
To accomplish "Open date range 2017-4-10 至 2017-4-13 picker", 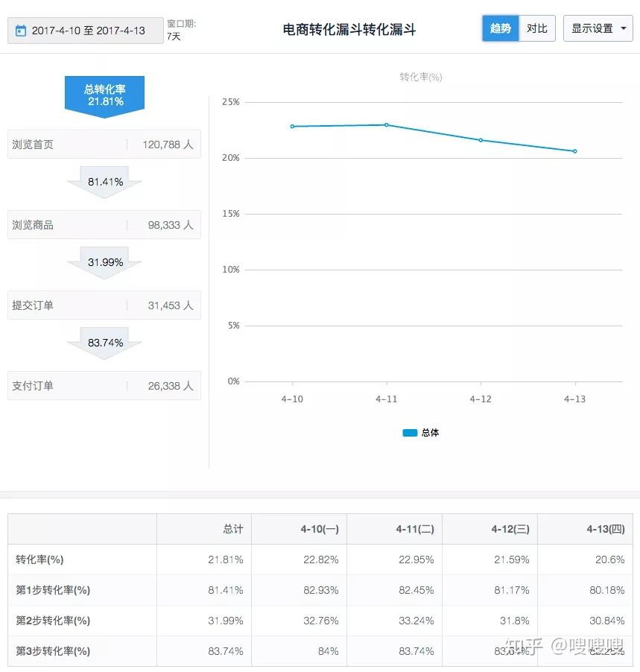I will pos(85,31).
